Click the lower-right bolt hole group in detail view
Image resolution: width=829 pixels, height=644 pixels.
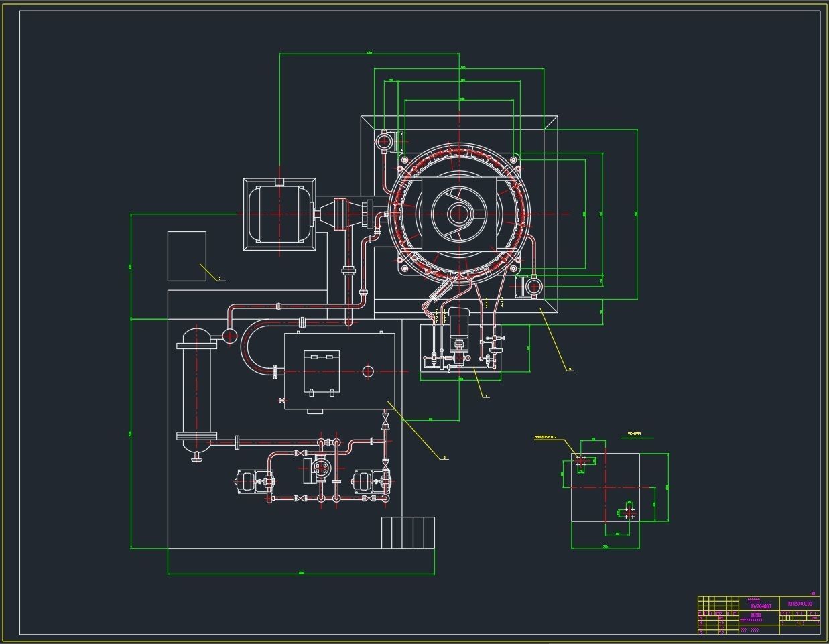(629, 512)
